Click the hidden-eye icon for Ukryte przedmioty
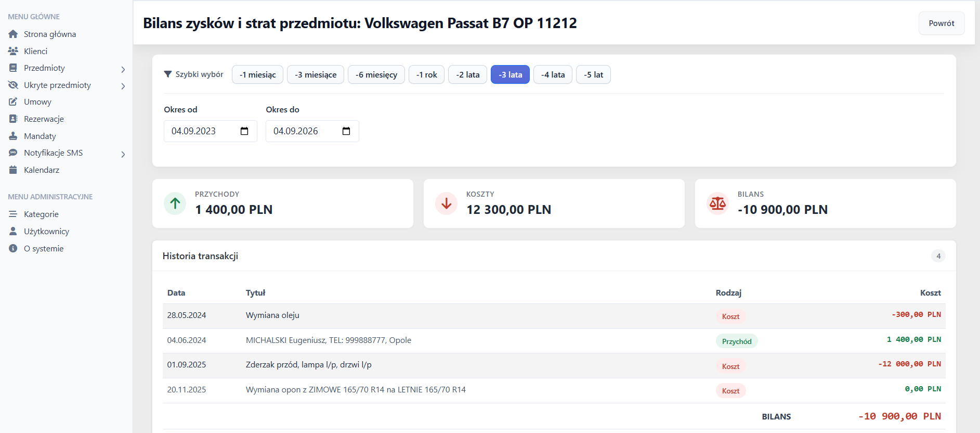The height and width of the screenshot is (433, 980). [x=13, y=85]
